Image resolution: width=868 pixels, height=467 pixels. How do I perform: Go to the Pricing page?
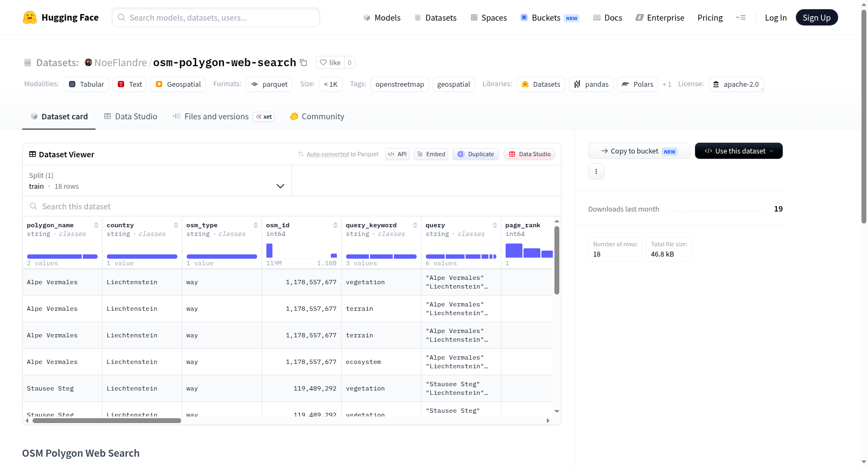click(710, 17)
